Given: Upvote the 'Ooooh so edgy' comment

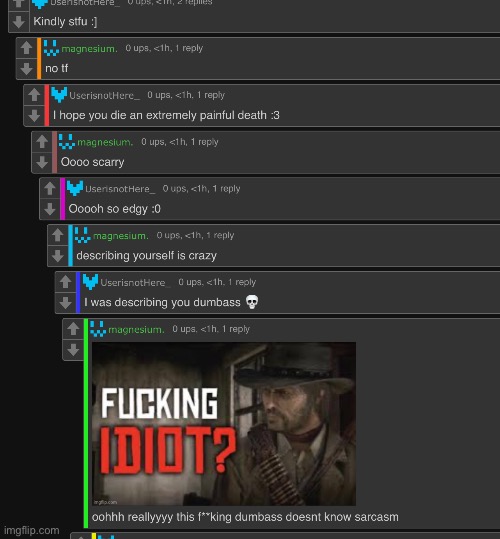Looking at the screenshot, I should pos(50,188).
